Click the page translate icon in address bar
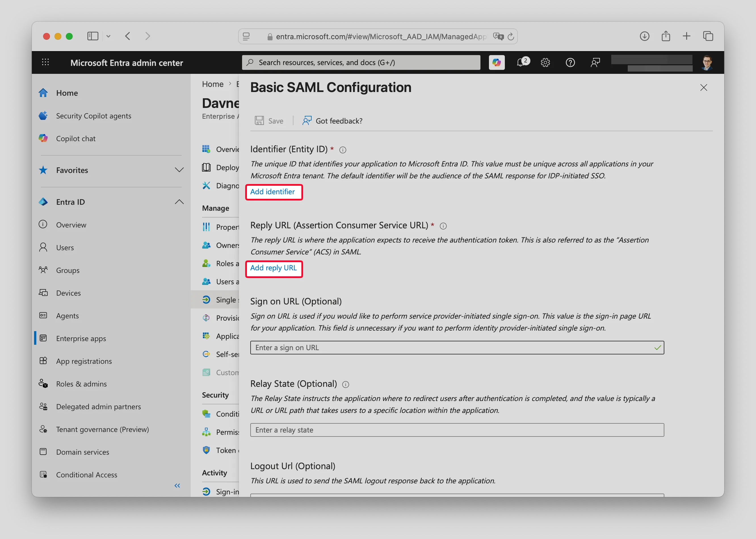Screen dimensions: 756x539 [x=498, y=36]
